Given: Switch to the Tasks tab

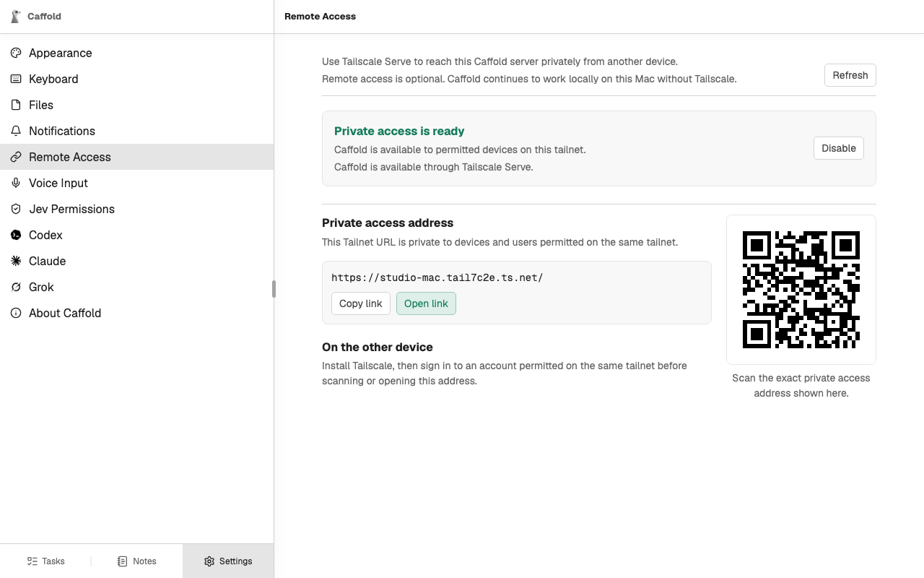Looking at the screenshot, I should point(45,561).
